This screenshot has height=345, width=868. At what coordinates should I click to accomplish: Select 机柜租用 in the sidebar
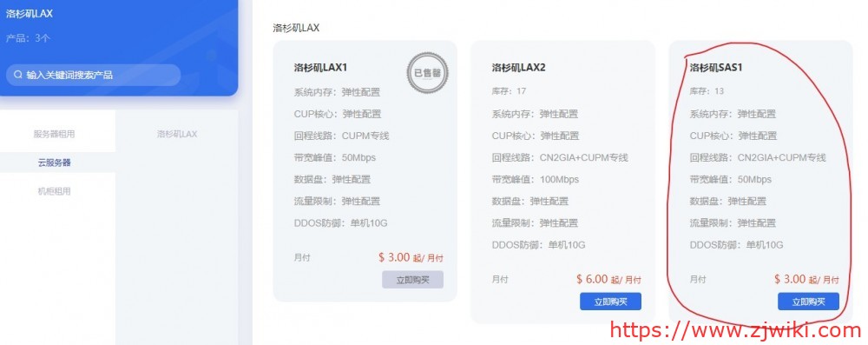(x=54, y=191)
